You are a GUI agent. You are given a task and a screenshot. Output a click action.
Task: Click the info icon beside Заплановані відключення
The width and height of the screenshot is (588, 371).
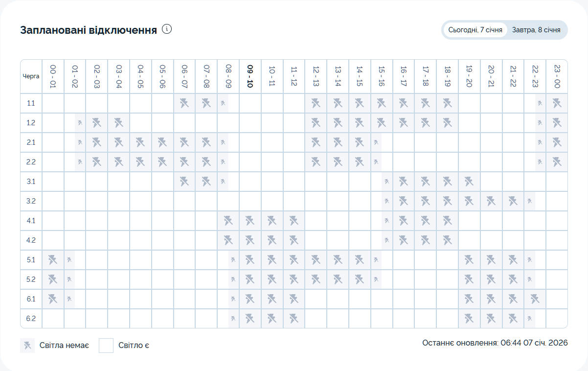[x=167, y=29]
